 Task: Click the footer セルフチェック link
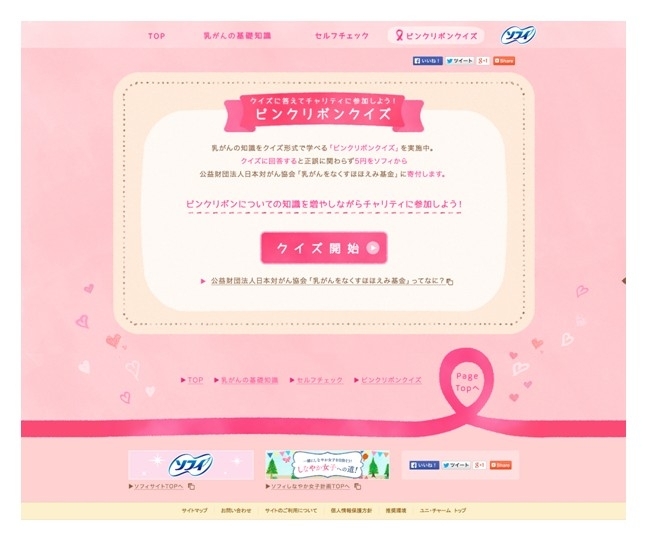[320, 380]
